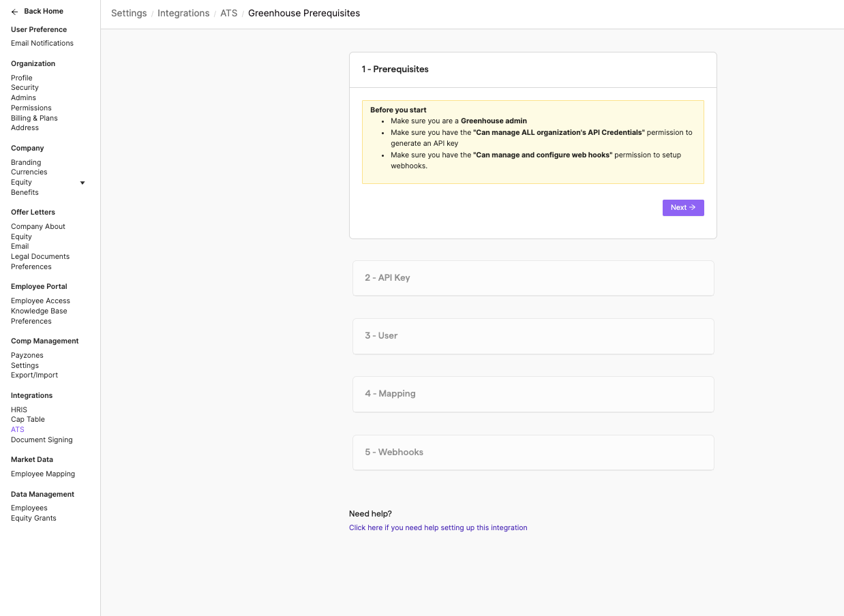
Task: Open Preferences under Employee Portal
Action: (31, 321)
